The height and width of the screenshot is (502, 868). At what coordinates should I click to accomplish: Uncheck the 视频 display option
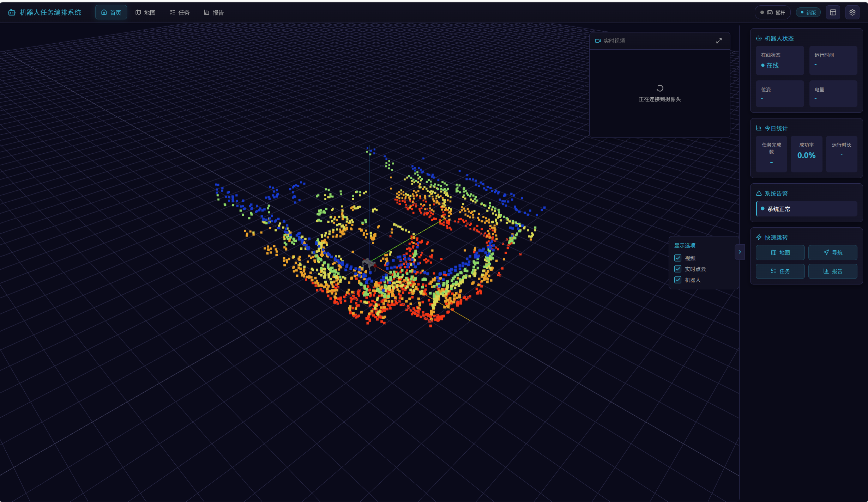click(x=678, y=258)
